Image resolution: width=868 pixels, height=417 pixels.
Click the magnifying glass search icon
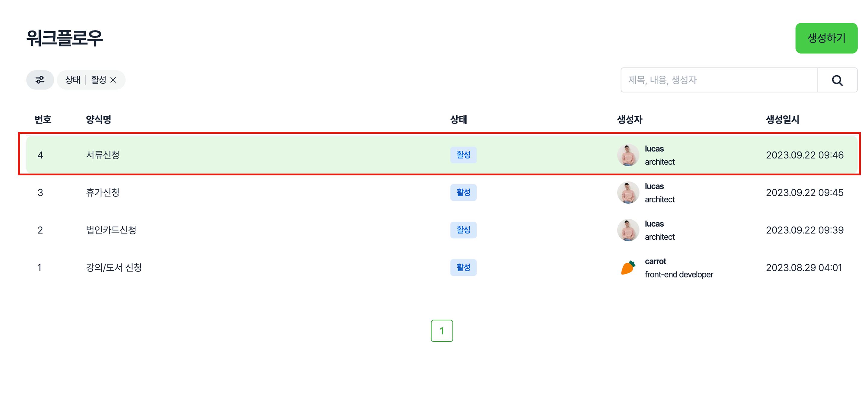[837, 80]
